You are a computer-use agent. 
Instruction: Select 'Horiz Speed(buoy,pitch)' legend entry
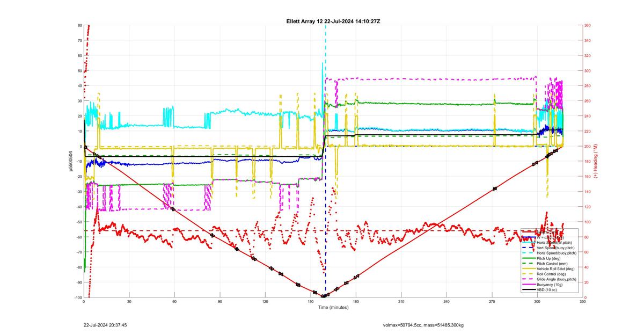pyautogui.click(x=557, y=253)
